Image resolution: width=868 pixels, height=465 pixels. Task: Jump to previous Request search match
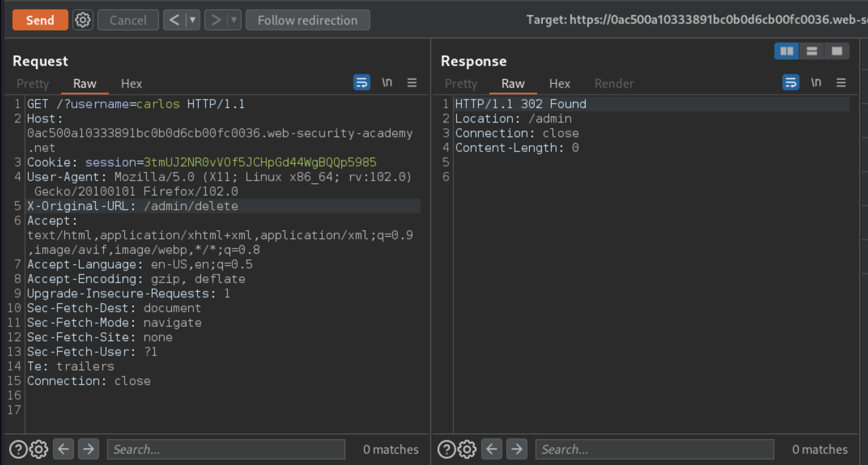(63, 449)
